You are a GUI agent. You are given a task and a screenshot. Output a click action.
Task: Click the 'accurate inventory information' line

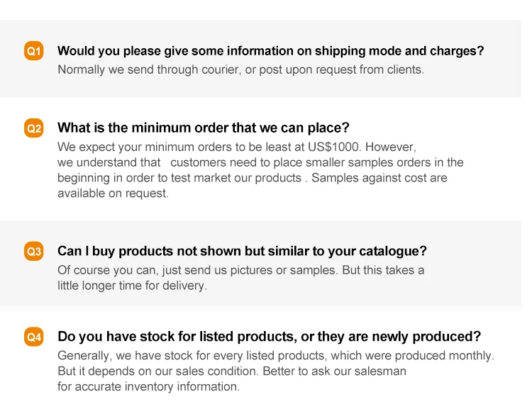click(x=148, y=386)
